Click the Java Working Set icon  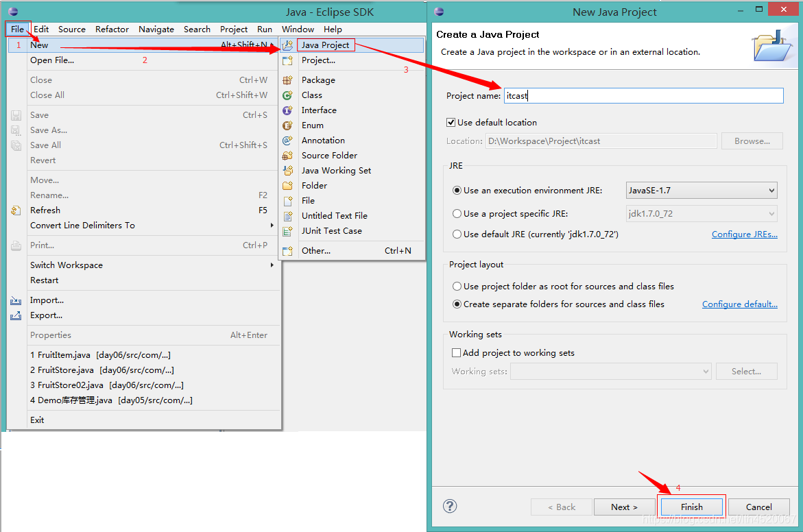click(x=288, y=171)
